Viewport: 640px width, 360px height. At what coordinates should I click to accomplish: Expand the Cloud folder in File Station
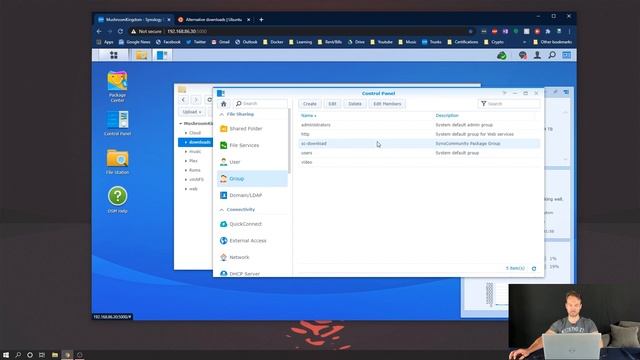186,133
